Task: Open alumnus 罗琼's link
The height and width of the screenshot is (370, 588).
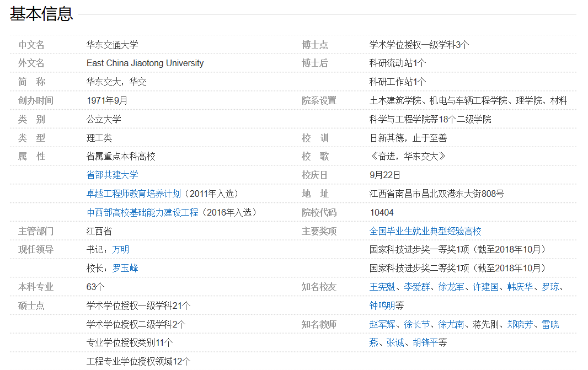Action: click(550, 287)
